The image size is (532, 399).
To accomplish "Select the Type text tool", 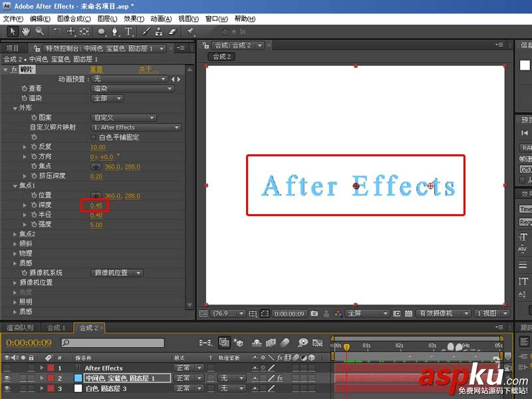I will point(128,32).
